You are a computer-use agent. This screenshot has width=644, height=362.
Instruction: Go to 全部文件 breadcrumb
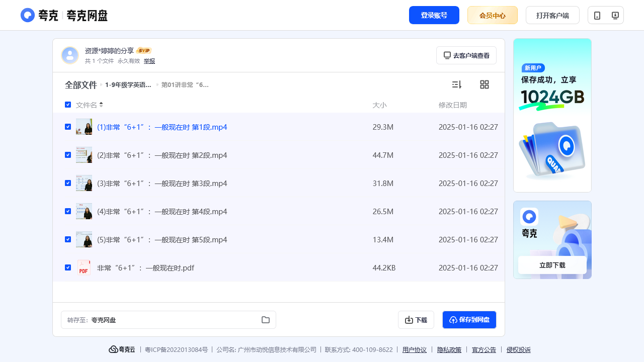coord(81,85)
